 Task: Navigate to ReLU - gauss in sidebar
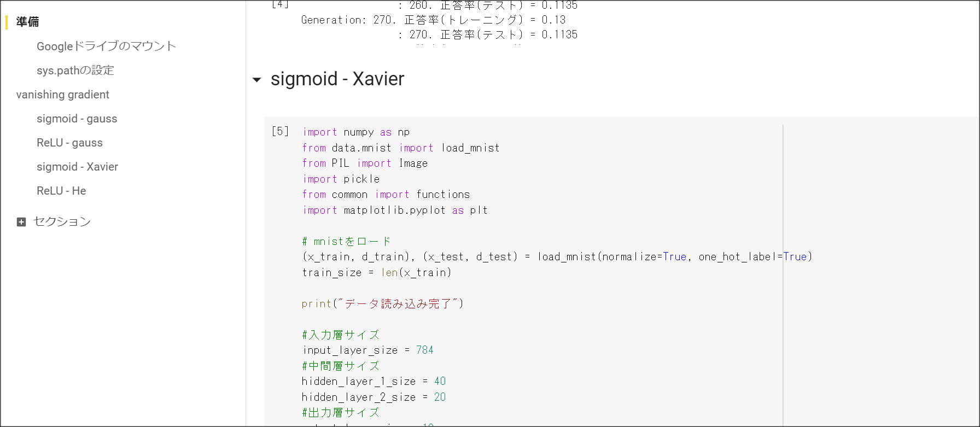69,143
